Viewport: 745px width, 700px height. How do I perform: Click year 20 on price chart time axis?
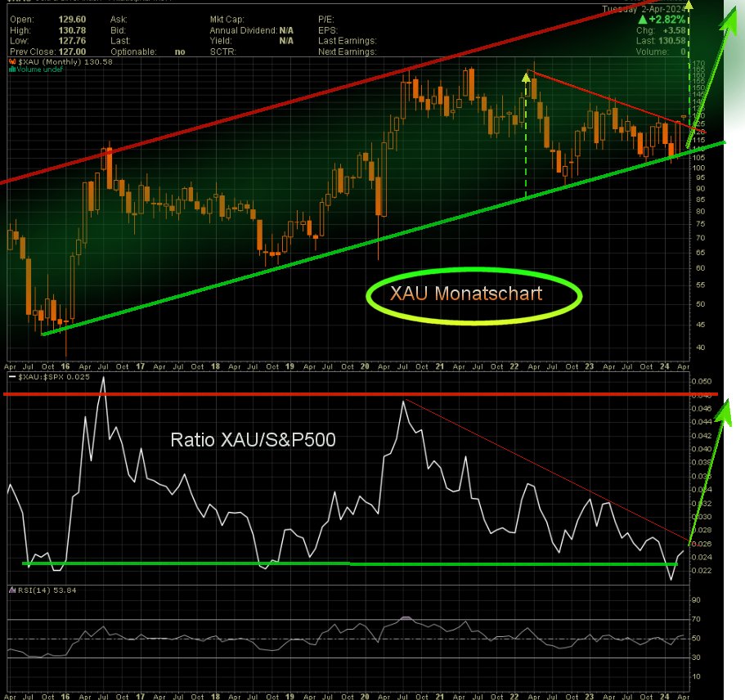click(x=365, y=366)
